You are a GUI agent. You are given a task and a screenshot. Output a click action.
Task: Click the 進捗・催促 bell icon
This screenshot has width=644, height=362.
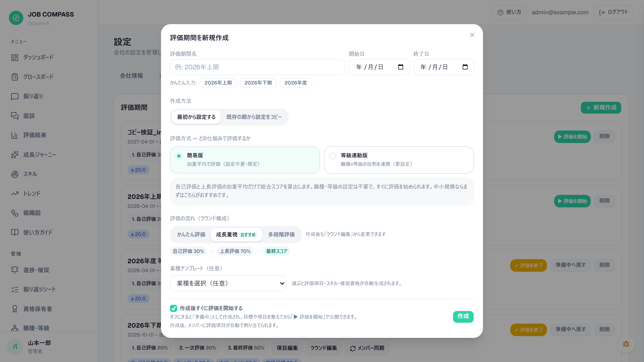click(15, 270)
